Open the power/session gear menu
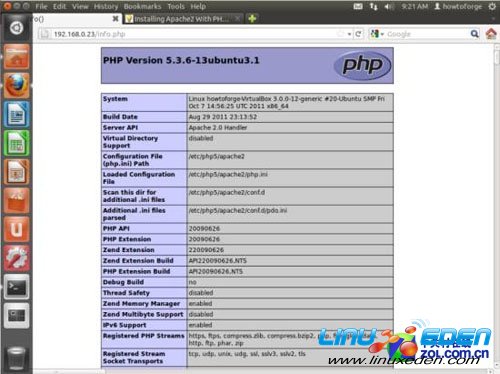Image resolution: width=500 pixels, height=374 pixels. [492, 6]
